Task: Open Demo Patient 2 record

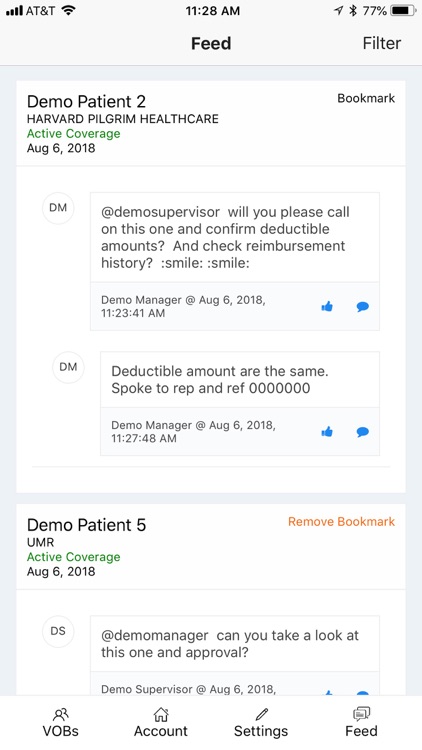Action: coord(86,101)
